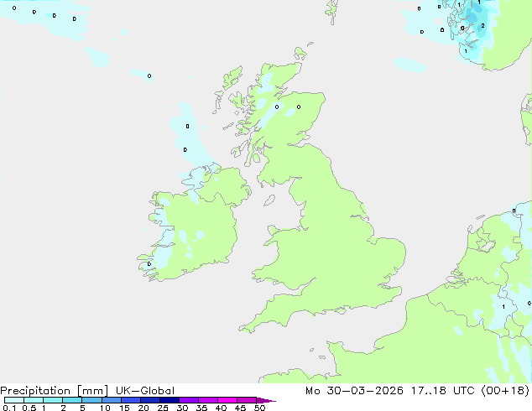Click the 'Mo 30-03-2026' date text
This screenshot has height=411, width=532.
tap(355, 391)
